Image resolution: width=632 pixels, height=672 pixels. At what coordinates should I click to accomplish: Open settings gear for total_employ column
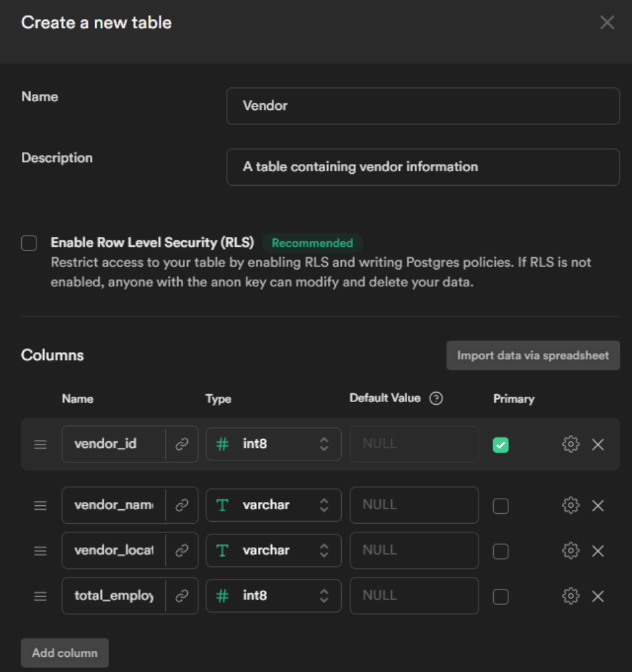570,597
